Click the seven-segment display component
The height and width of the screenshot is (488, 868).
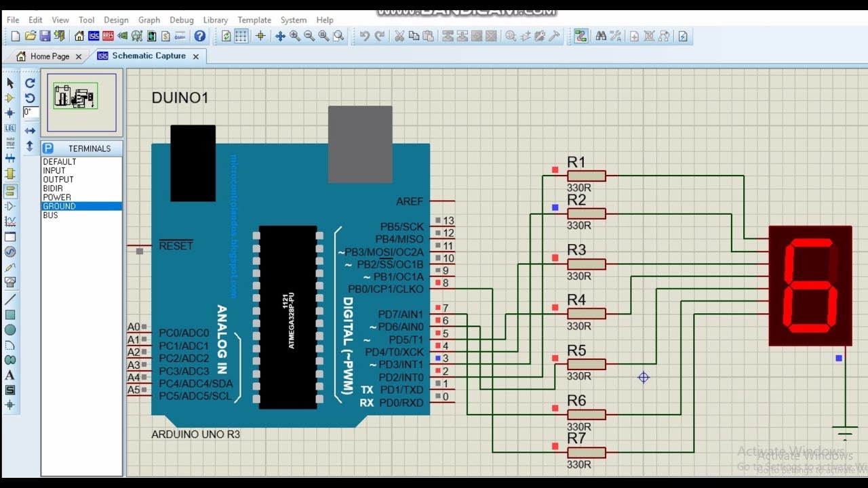(810, 285)
